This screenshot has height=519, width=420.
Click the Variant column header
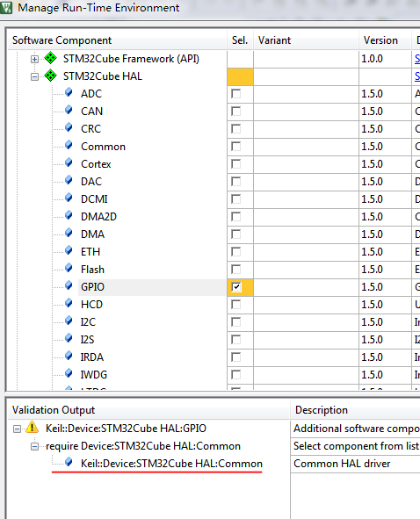[306, 40]
